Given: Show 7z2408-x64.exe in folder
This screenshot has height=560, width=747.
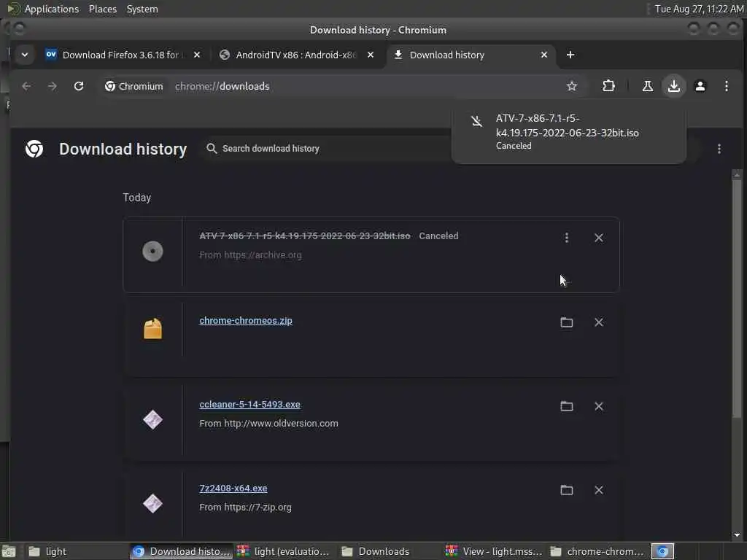Looking at the screenshot, I should (566, 490).
